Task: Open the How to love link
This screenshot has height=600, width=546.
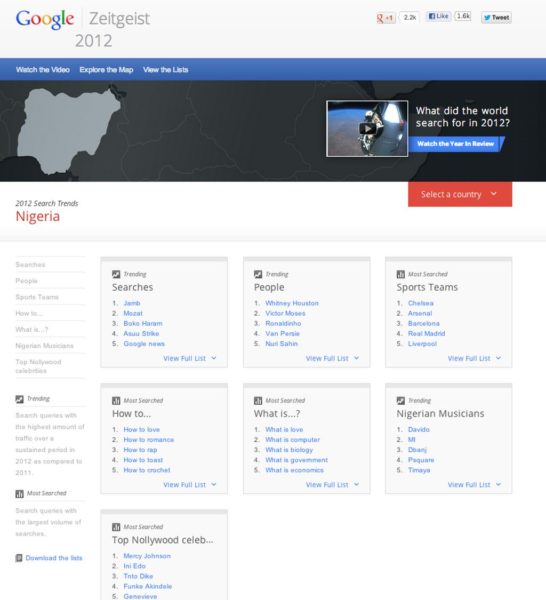Action: pyautogui.click(x=142, y=429)
